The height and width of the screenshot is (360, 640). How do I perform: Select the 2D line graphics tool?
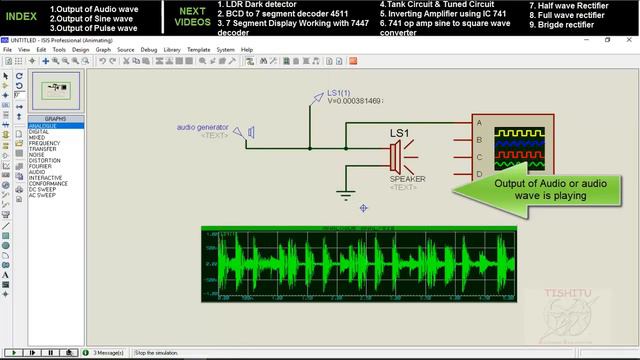5,226
